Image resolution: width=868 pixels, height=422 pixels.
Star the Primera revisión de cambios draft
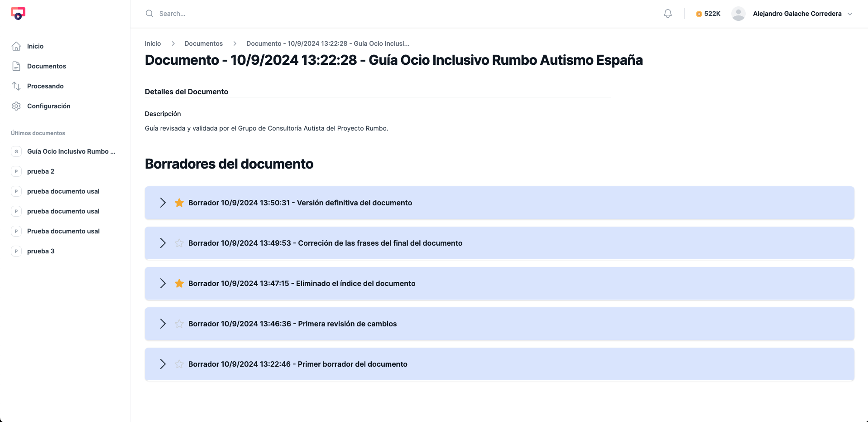(x=179, y=324)
